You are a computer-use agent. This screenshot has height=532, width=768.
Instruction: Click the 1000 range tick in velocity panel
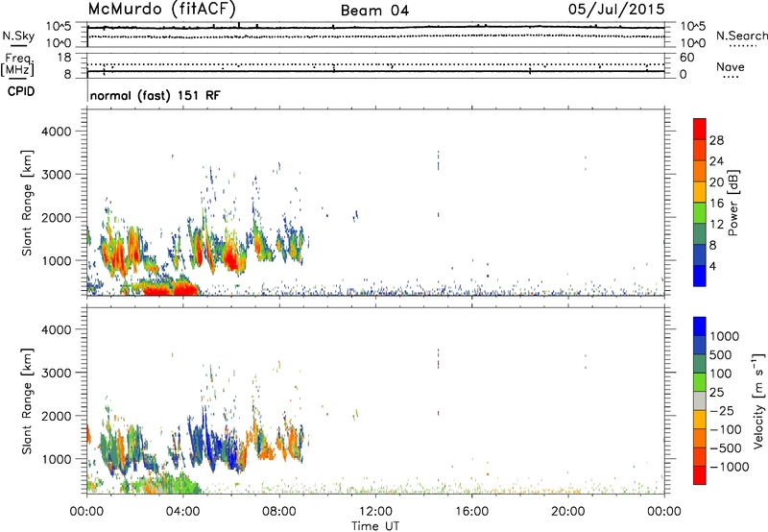click(56, 459)
